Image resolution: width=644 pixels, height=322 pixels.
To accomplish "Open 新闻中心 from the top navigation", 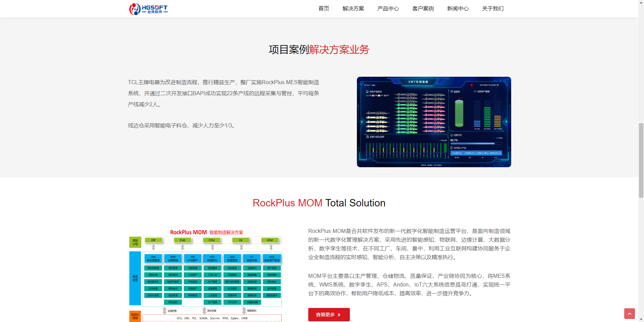I will [x=458, y=9].
